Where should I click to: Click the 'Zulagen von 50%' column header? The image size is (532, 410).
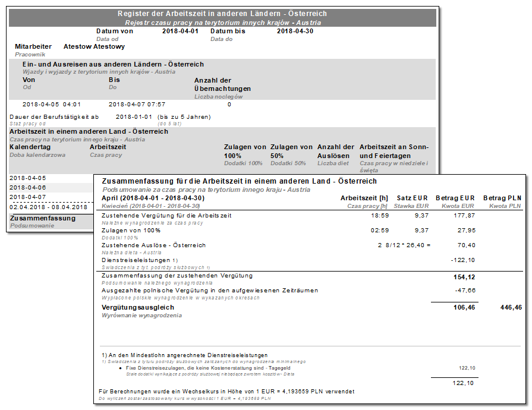(291, 152)
